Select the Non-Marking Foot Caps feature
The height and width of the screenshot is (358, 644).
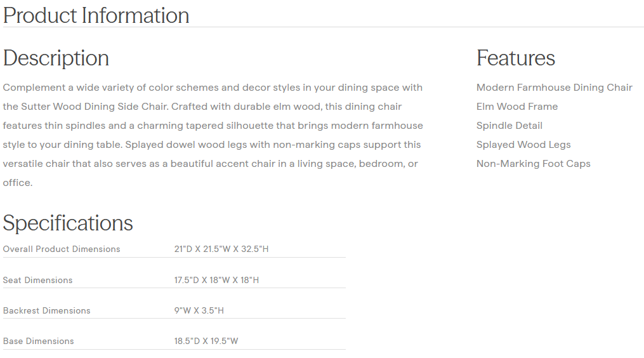pyautogui.click(x=533, y=164)
